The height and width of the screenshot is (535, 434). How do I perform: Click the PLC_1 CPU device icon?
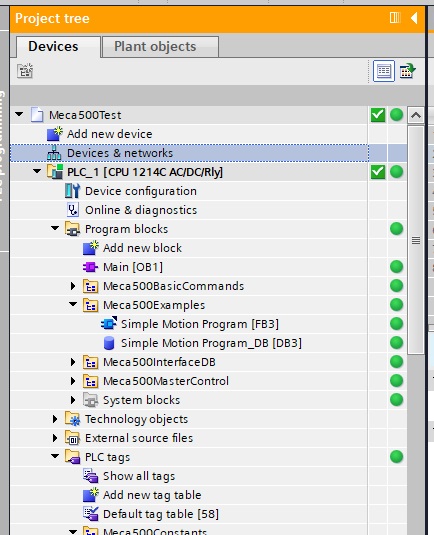(55, 172)
